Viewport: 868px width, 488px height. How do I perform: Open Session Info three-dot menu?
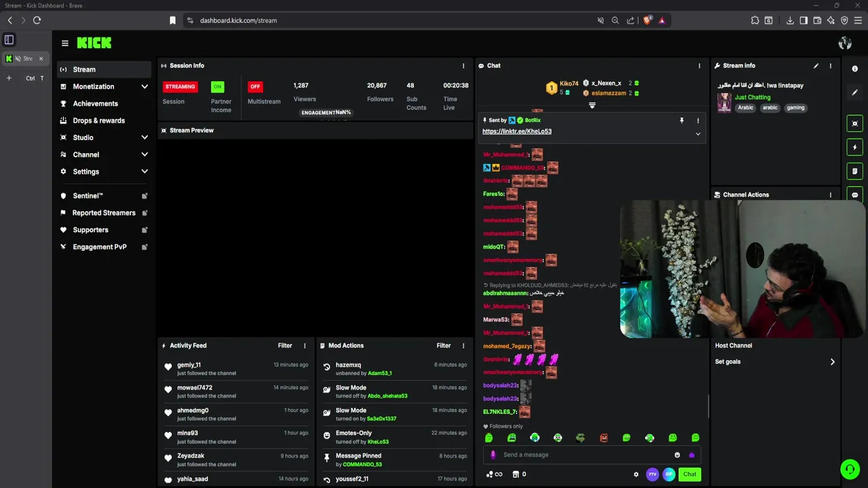point(463,66)
